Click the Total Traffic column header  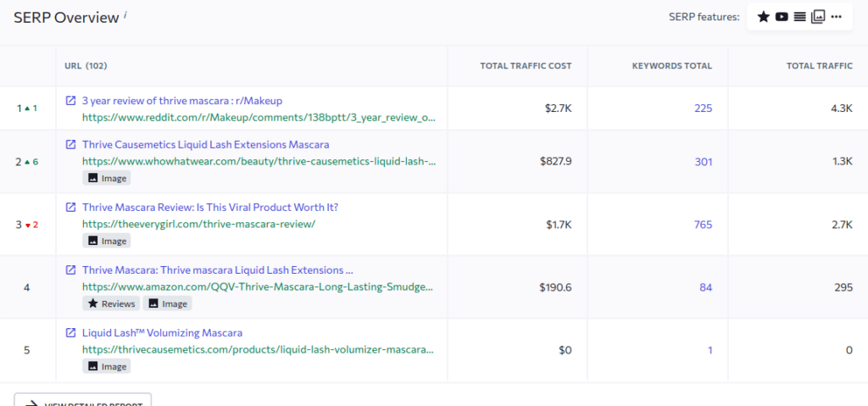820,66
